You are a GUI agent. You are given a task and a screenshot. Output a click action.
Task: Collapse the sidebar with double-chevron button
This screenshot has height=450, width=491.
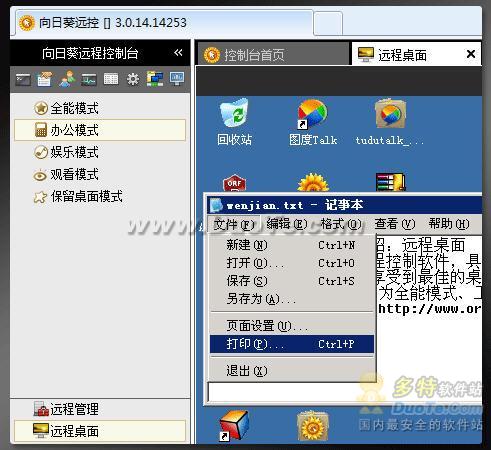[x=178, y=52]
